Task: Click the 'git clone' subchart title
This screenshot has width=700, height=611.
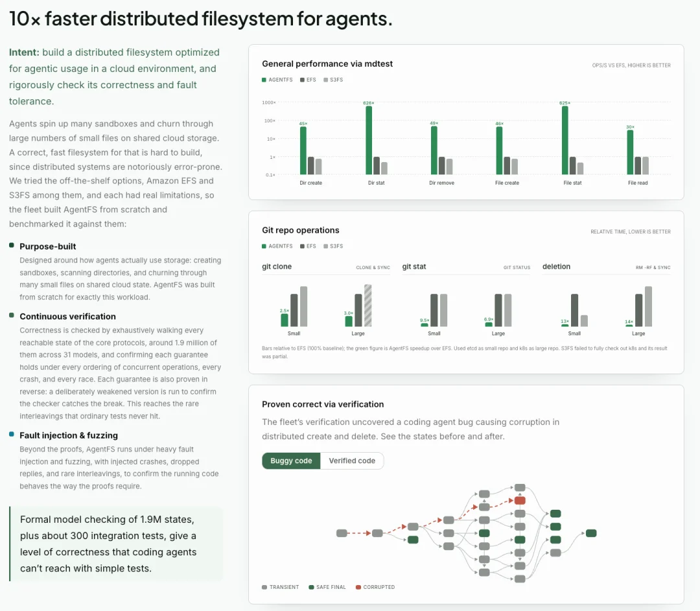Action: 277,267
